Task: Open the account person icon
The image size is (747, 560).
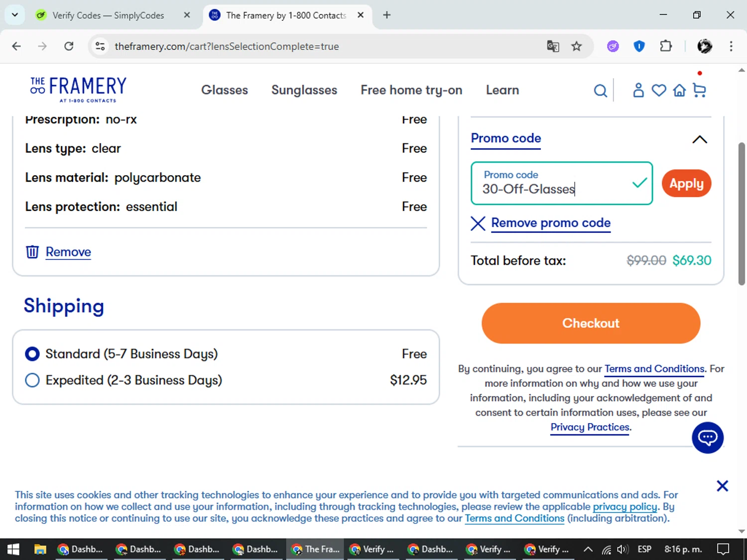Action: click(638, 90)
